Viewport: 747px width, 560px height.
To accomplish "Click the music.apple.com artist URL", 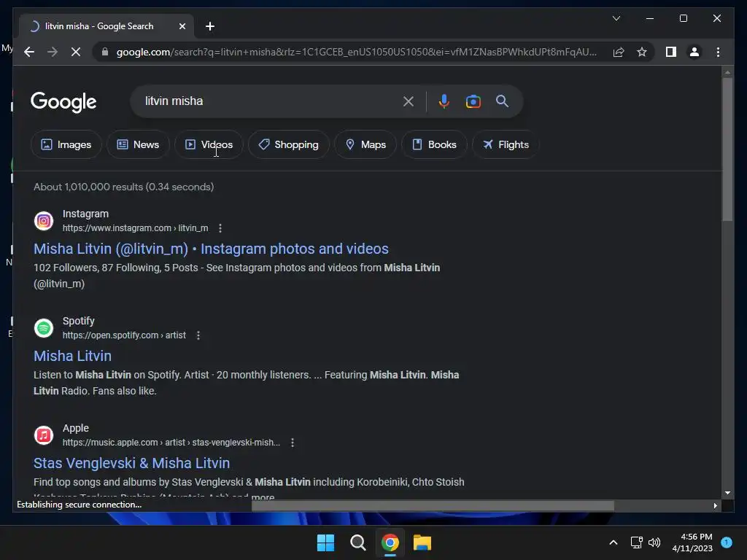I will [171, 443].
